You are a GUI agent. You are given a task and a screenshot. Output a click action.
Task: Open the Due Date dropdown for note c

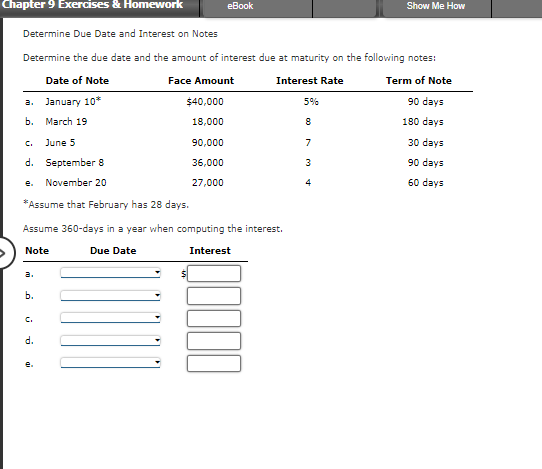111,318
